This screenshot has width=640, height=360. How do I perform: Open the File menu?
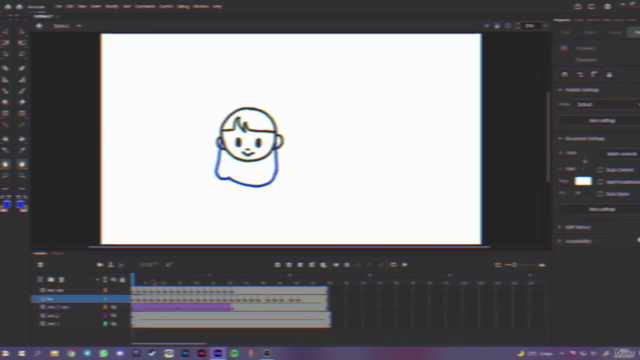(x=58, y=7)
